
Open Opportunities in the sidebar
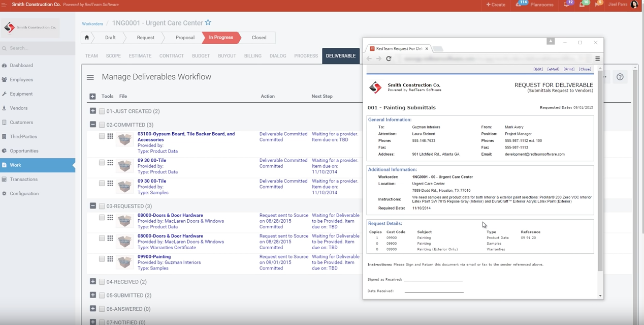[x=24, y=151]
